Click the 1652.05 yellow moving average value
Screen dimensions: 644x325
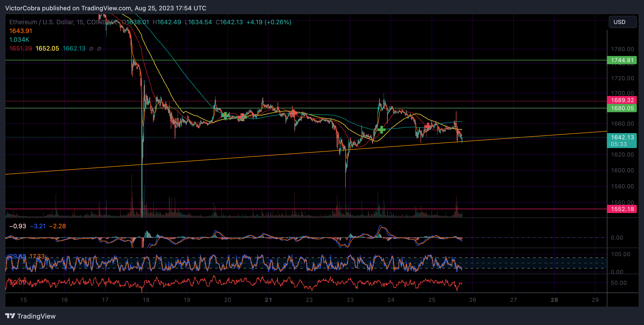(x=47, y=48)
